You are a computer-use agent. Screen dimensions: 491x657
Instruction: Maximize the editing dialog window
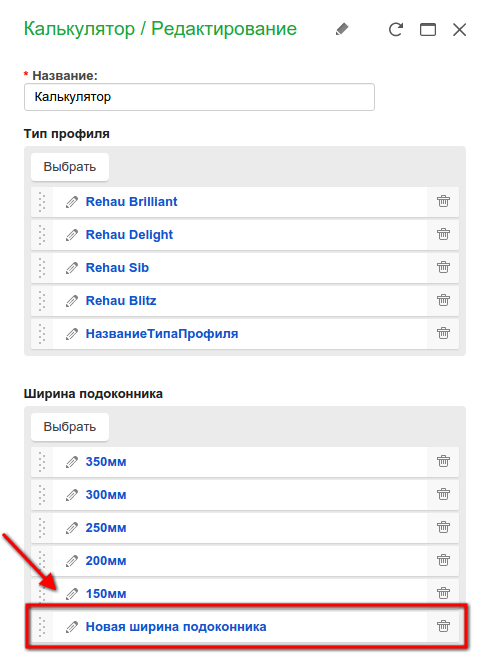point(428,30)
